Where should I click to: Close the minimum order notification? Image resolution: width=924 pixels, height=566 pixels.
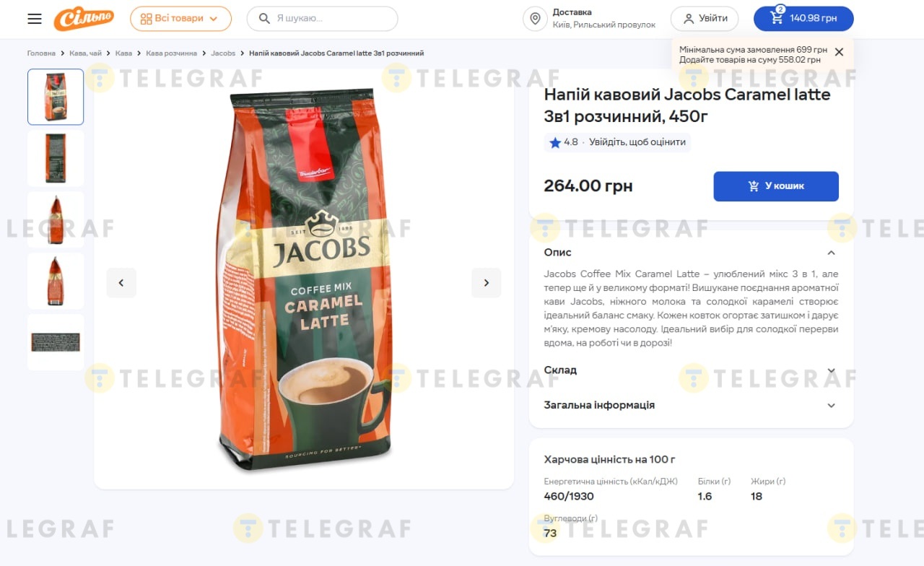[x=839, y=52]
